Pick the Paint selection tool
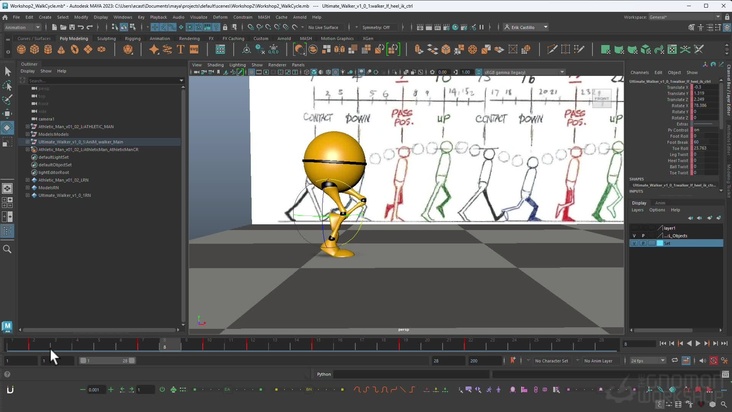732x412 pixels. click(7, 99)
